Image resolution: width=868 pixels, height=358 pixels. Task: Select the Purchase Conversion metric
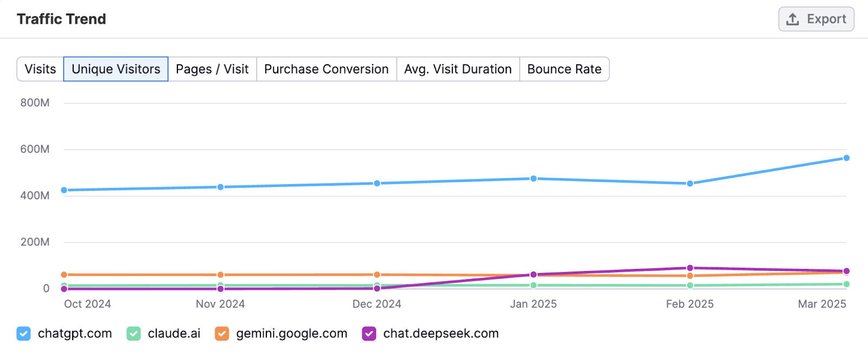tap(325, 69)
